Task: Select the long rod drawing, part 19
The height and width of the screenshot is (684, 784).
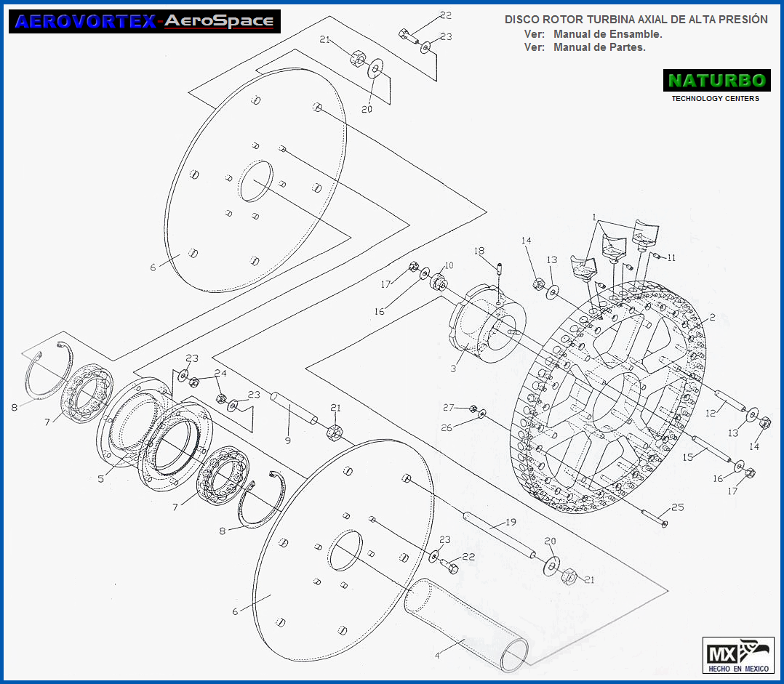Action: tap(499, 534)
